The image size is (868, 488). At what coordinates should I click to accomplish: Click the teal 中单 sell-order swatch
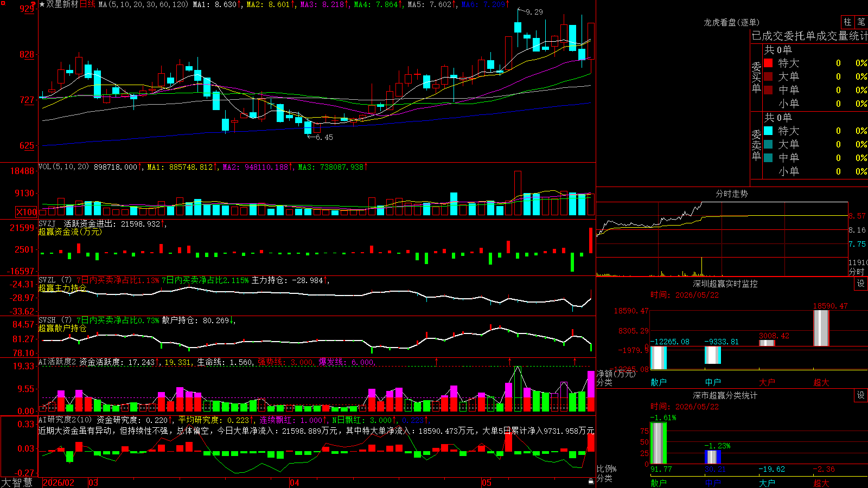(x=768, y=157)
